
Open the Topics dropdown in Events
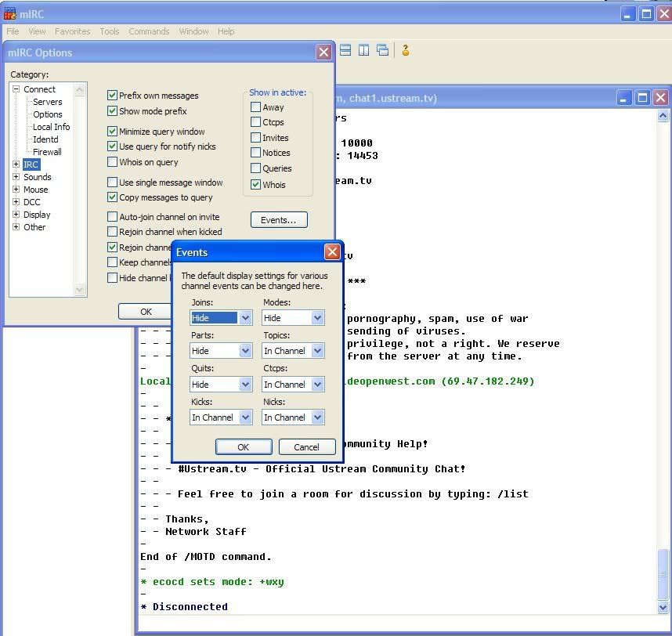[317, 351]
